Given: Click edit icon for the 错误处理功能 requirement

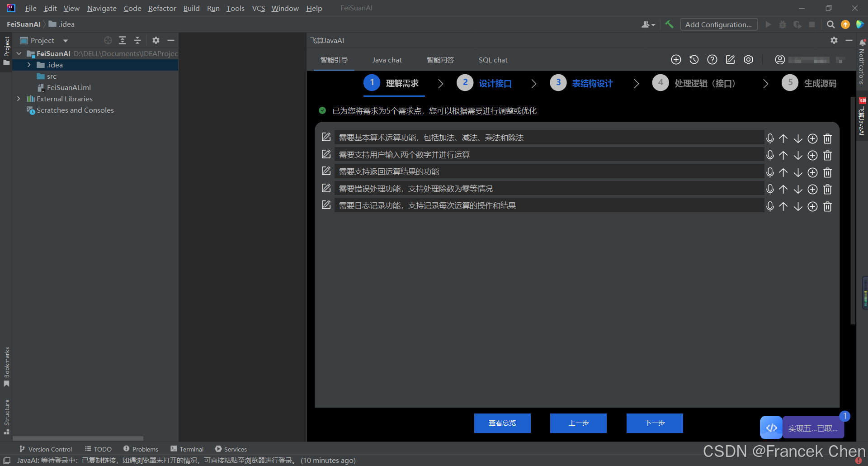Looking at the screenshot, I should 326,188.
